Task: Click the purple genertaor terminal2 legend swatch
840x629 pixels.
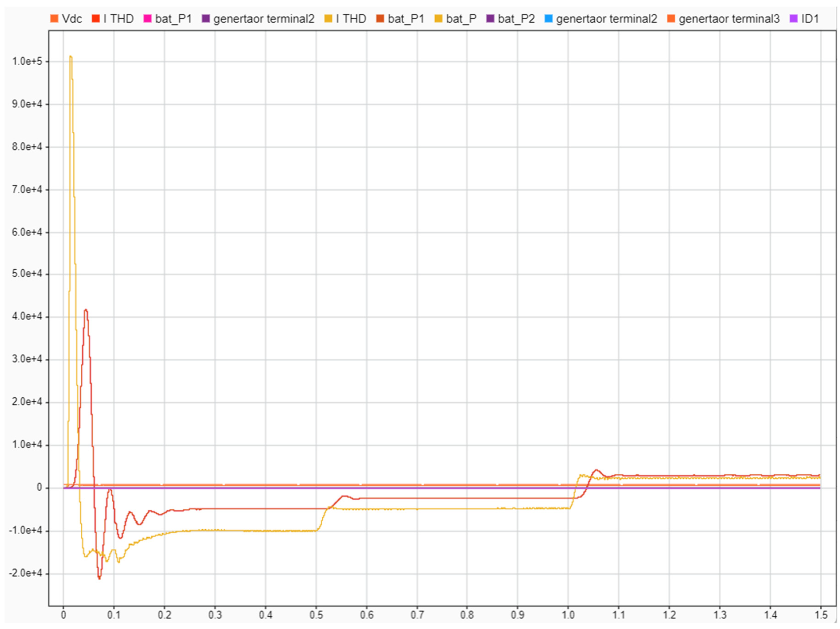Action: tap(206, 19)
